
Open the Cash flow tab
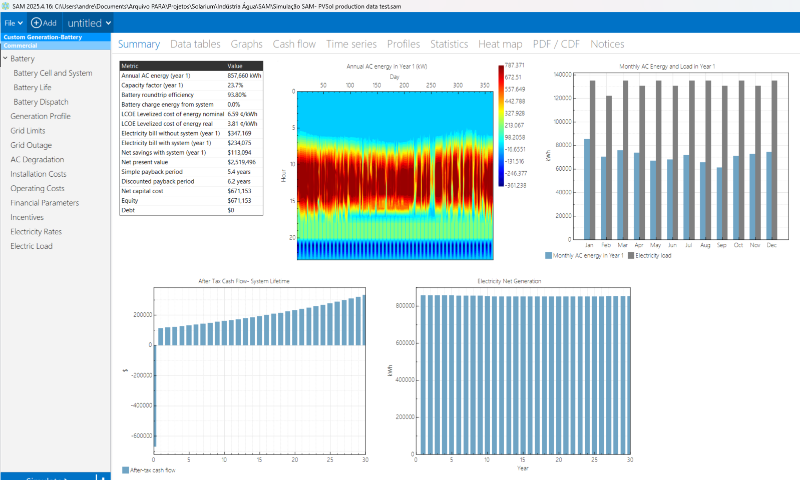(294, 44)
